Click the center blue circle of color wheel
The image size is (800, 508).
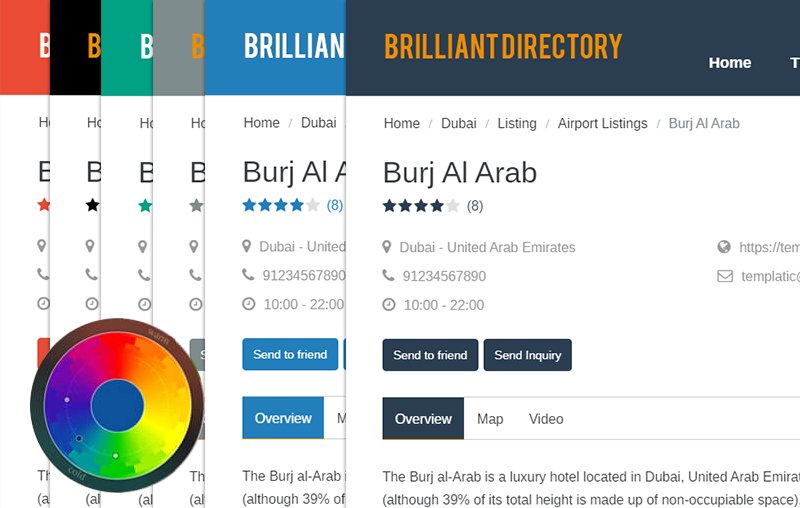tap(117, 405)
